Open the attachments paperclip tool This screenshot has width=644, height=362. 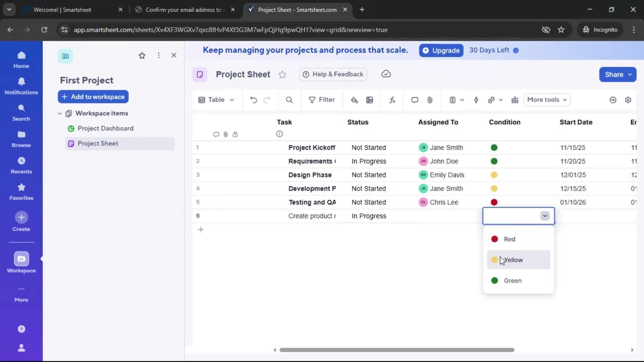click(430, 100)
